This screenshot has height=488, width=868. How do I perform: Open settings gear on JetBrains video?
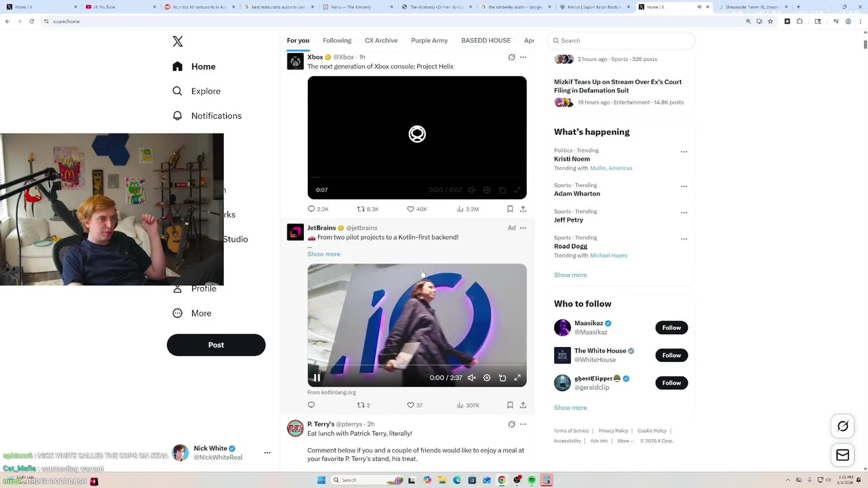[x=487, y=378]
